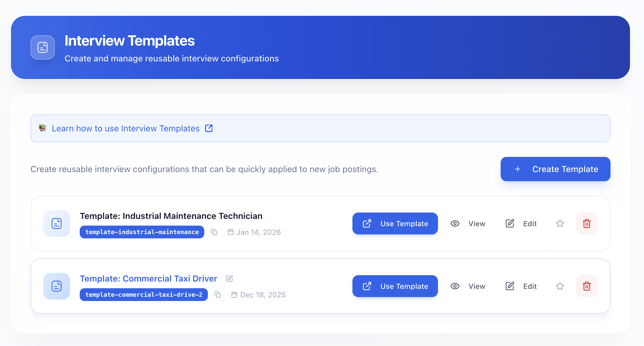Image resolution: width=644 pixels, height=346 pixels.
Task: Create a new template
Action: click(555, 169)
